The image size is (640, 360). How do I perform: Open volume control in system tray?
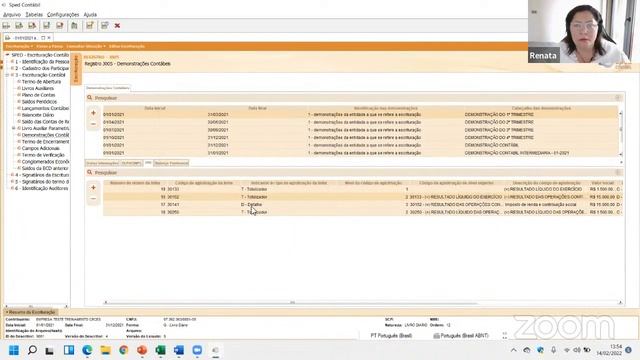577,350
